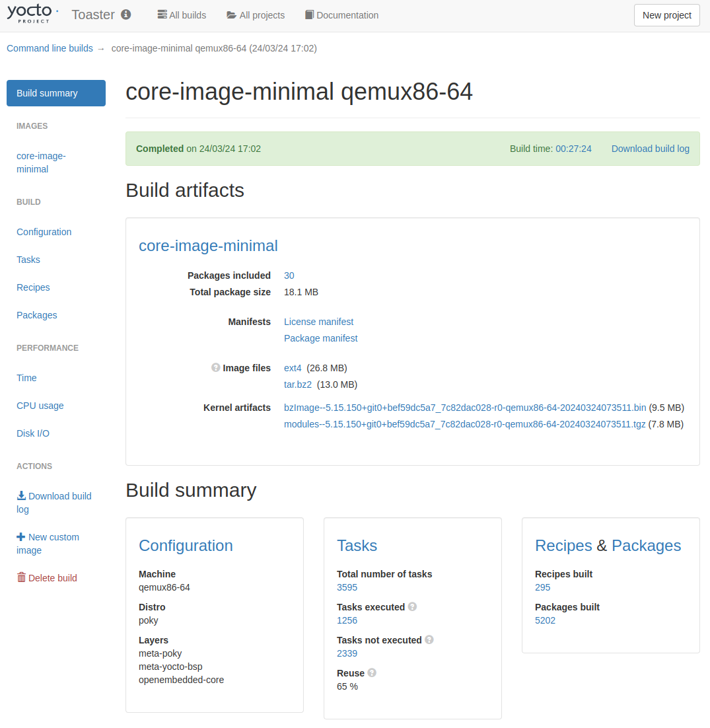The image size is (710, 728).
Task: Open the CPU usage performance page
Action: 40,406
